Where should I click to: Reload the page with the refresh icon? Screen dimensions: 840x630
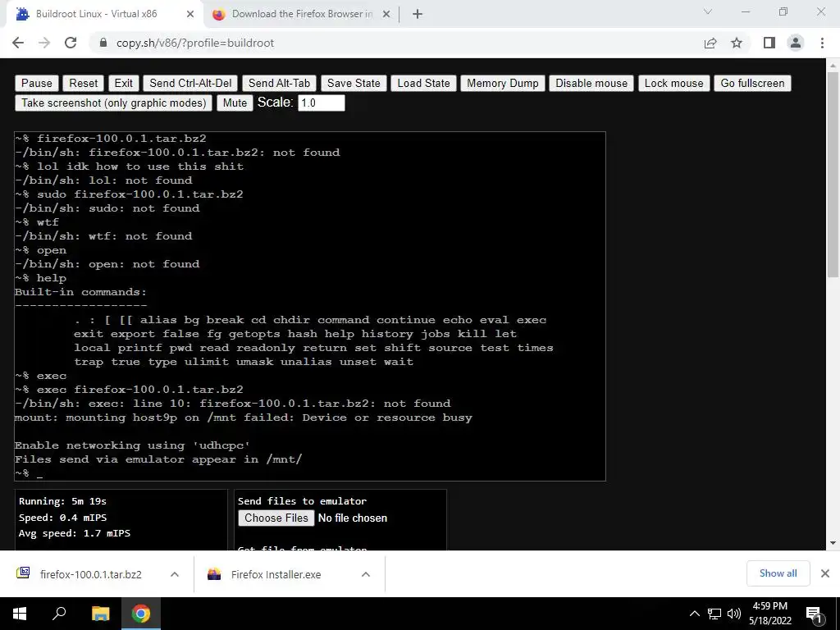pyautogui.click(x=71, y=43)
